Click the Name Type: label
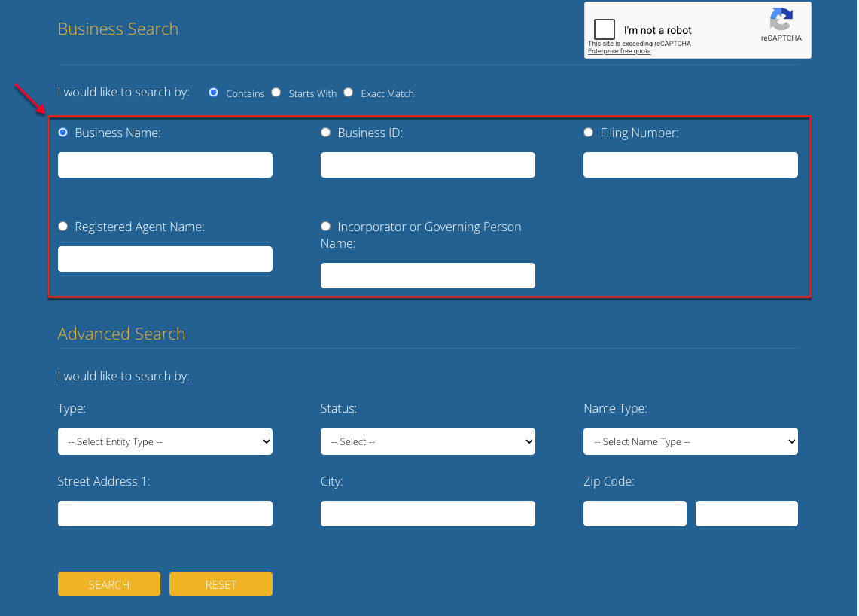The height and width of the screenshot is (616, 859). 615,409
